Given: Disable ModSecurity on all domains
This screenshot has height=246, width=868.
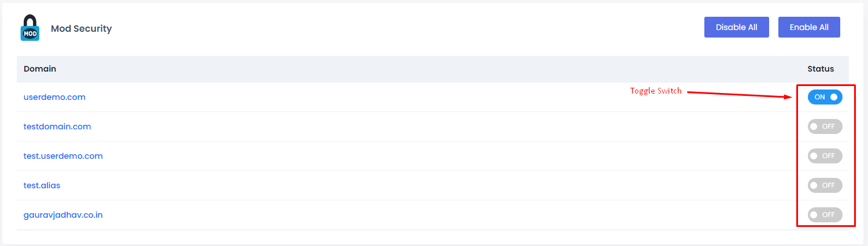Looking at the screenshot, I should (x=736, y=27).
